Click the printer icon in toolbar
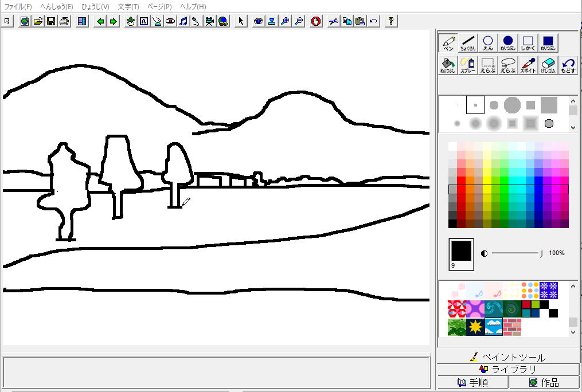The width and height of the screenshot is (582, 392). pyautogui.click(x=64, y=21)
